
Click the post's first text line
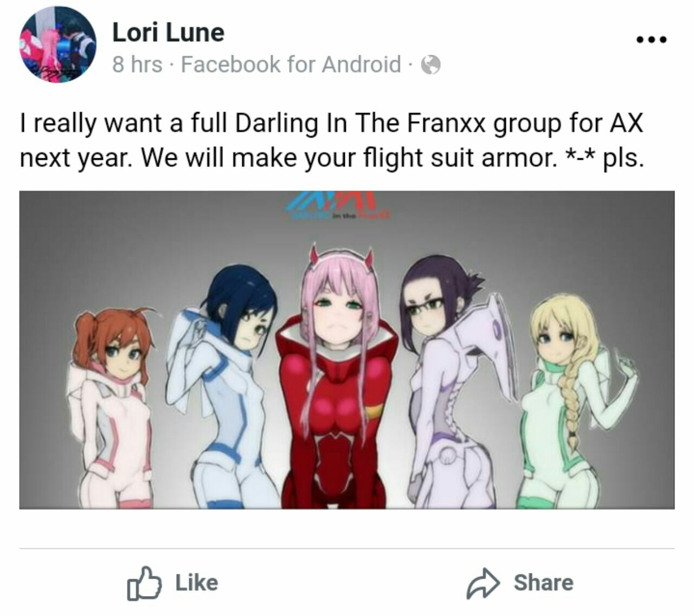[331, 124]
